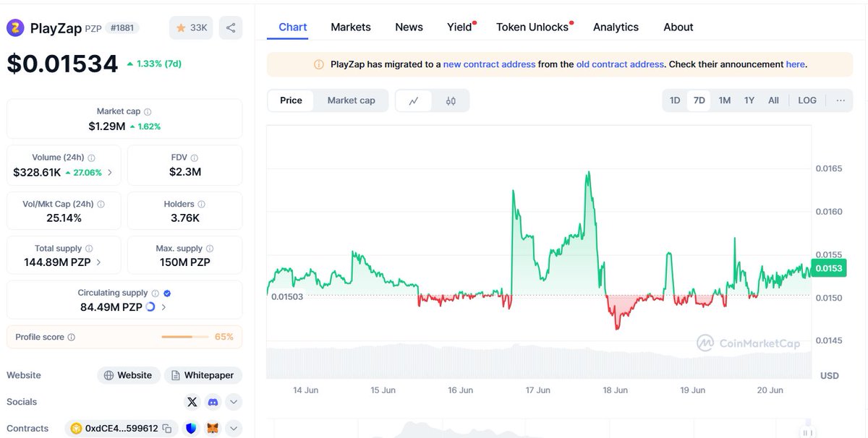Viewport: 868px width, 438px height.
Task: Set chart range to 1M
Action: (725, 100)
